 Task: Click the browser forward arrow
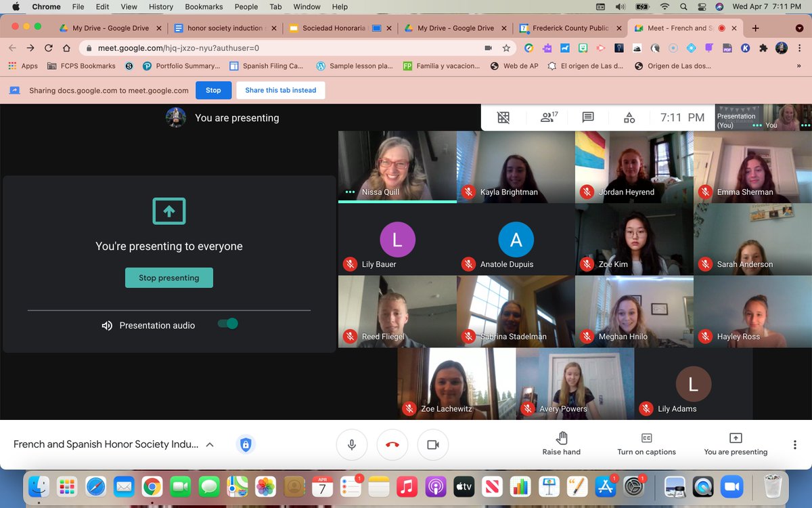click(x=30, y=48)
